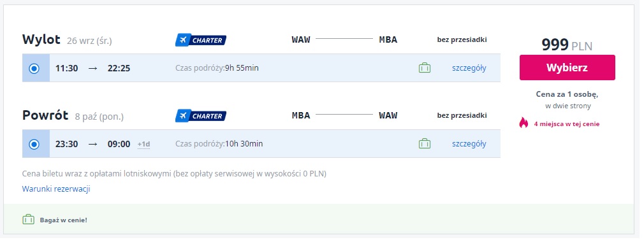This screenshot has width=644, height=242.
Task: Click the arrow between 11:30 and 22:25
Action: click(x=92, y=68)
